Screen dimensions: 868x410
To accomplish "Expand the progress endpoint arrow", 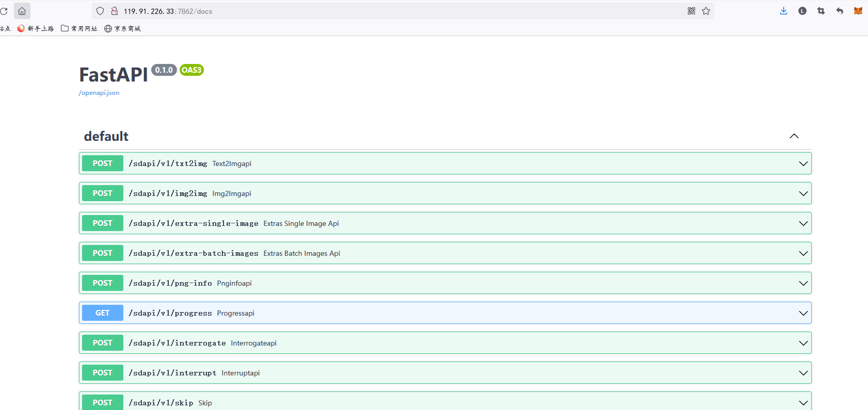I will [803, 313].
